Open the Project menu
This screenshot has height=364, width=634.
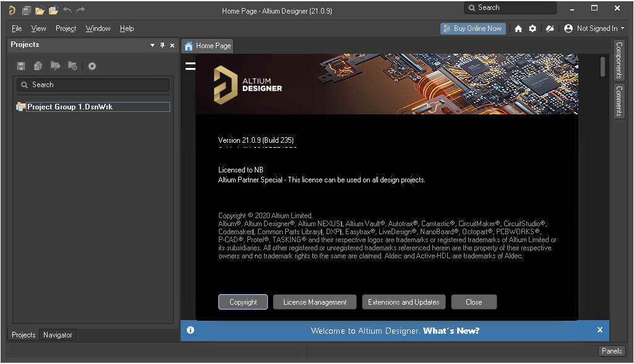click(66, 28)
